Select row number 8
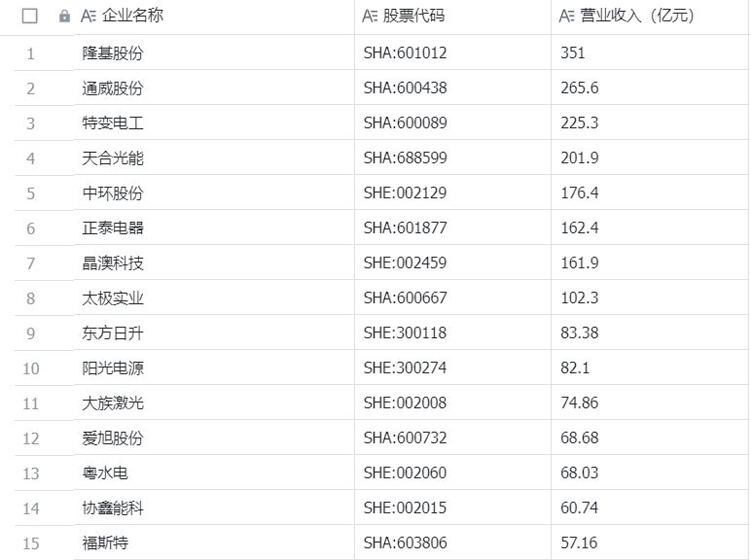751x560 pixels. pos(30,298)
